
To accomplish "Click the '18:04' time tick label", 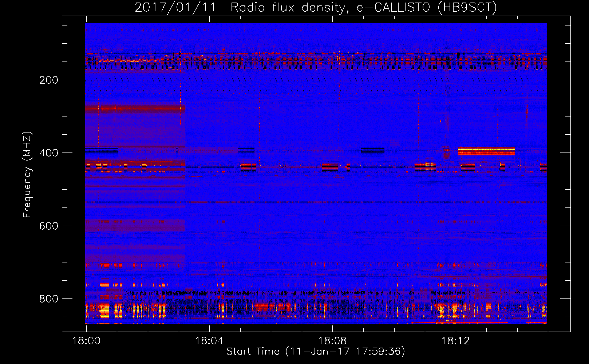I will pos(209,341).
